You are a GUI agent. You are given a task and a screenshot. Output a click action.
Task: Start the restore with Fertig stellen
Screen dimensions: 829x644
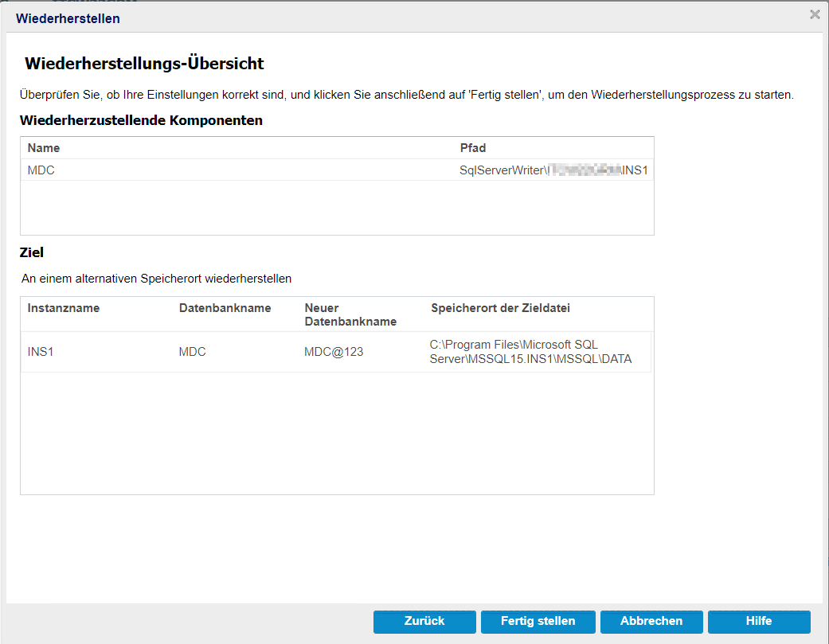[x=538, y=621]
